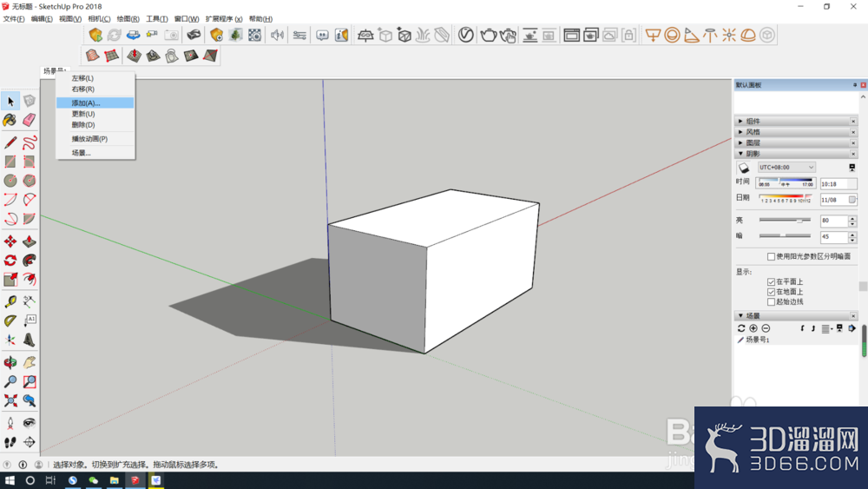The height and width of the screenshot is (489, 868).
Task: Select the Rotate tool
Action: click(10, 261)
